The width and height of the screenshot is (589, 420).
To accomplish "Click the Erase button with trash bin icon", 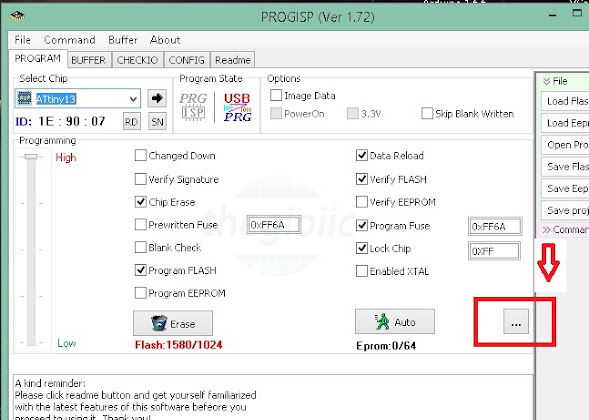I will coord(173,323).
